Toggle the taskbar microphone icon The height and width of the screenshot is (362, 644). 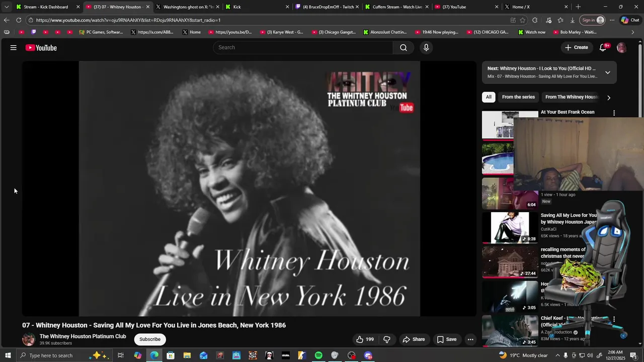click(x=566, y=355)
